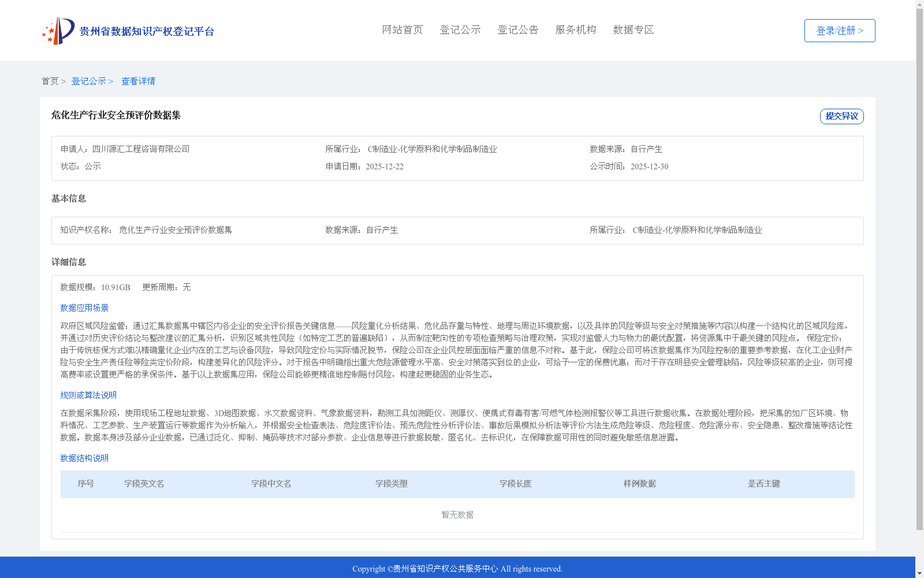Go to 登记公示 in the navigation bar

click(x=460, y=30)
